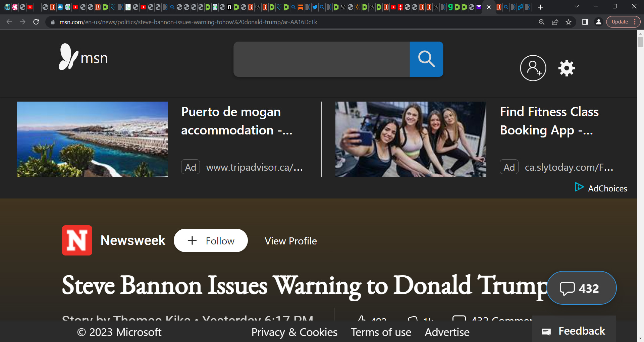Click the ca.slytoday.com ad URL
Screen dimensions: 644x342
pos(569,167)
